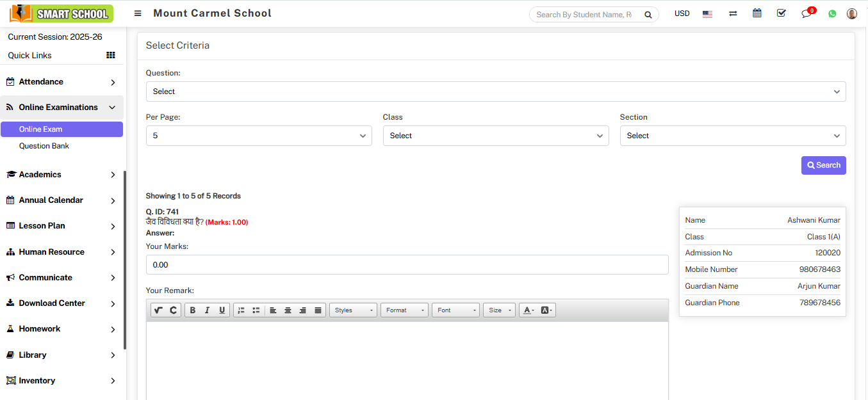Toggle bold formatting in remark editor

[x=192, y=310]
